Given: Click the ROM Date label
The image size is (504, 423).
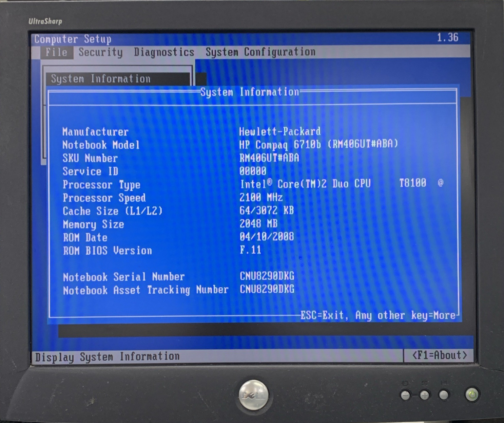Looking at the screenshot, I should point(85,238).
